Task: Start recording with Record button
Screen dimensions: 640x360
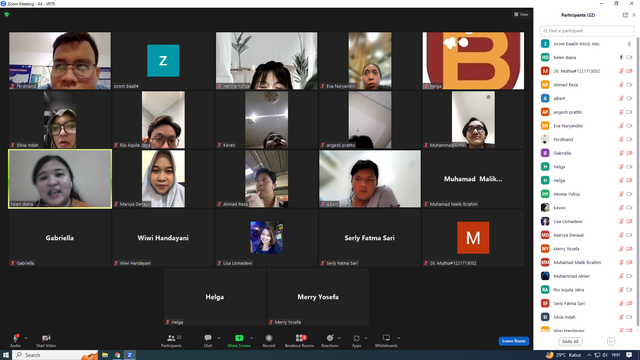Action: [269, 340]
